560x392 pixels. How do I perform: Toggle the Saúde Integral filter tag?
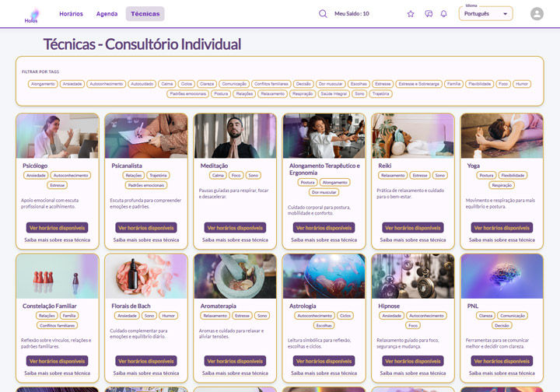pos(334,94)
